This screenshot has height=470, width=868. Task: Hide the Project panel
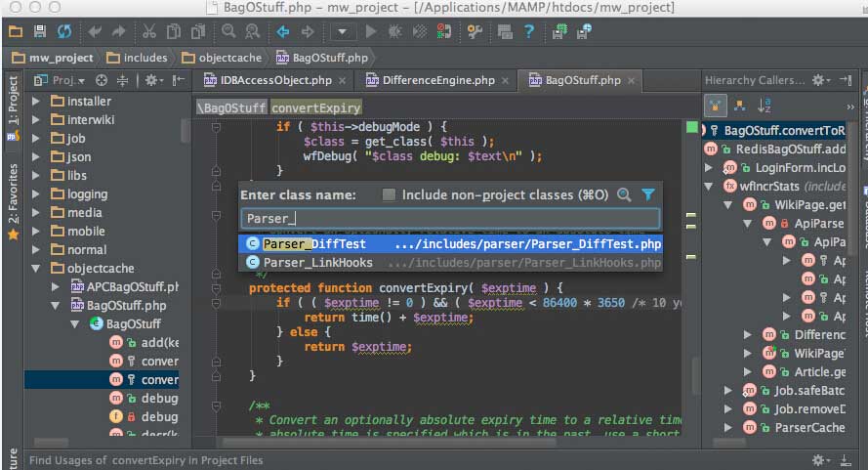(178, 80)
